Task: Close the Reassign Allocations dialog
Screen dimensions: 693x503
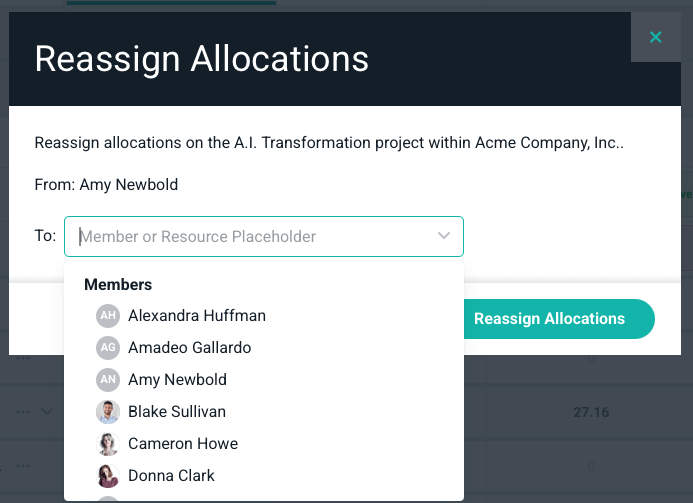Action: point(656,37)
